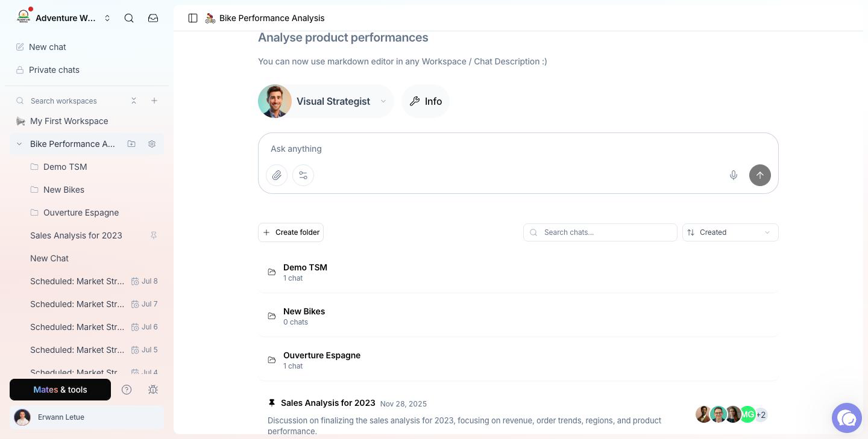Click the Nov 28, 2025 date label
This screenshot has width=868, height=439.
(x=403, y=403)
